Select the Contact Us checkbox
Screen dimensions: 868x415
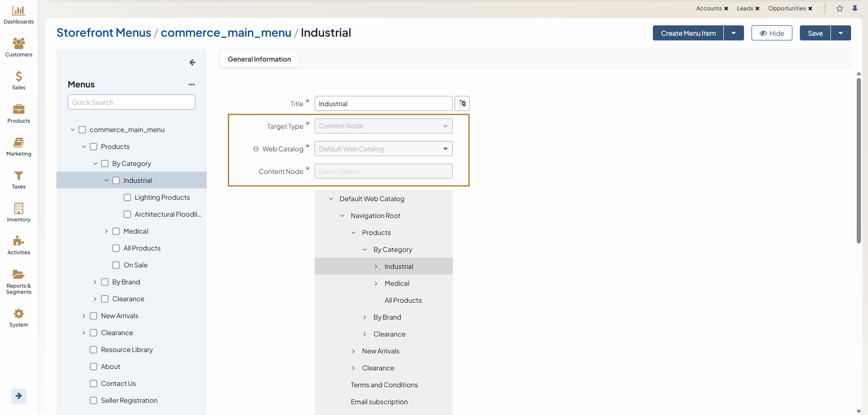click(93, 384)
